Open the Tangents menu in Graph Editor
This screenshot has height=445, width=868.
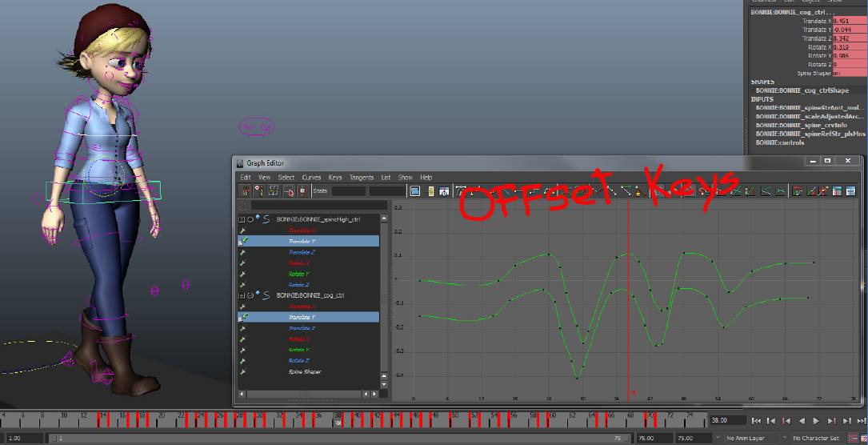[362, 178]
